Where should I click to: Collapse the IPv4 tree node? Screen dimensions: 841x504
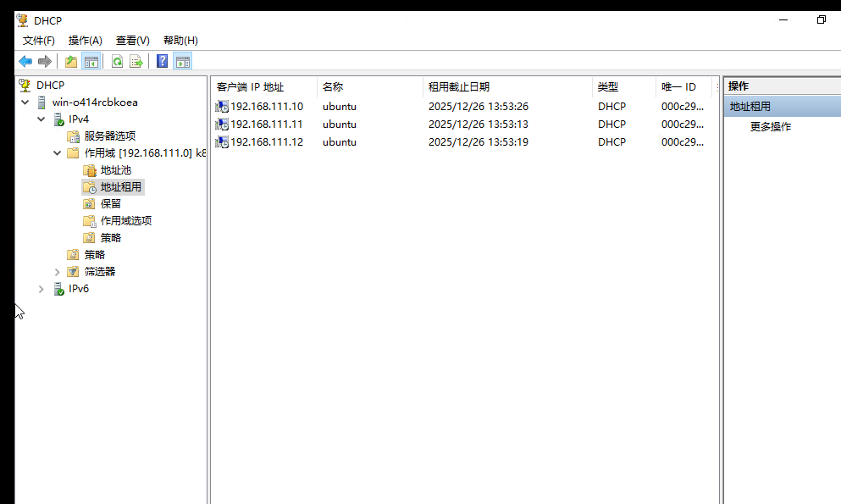41,119
